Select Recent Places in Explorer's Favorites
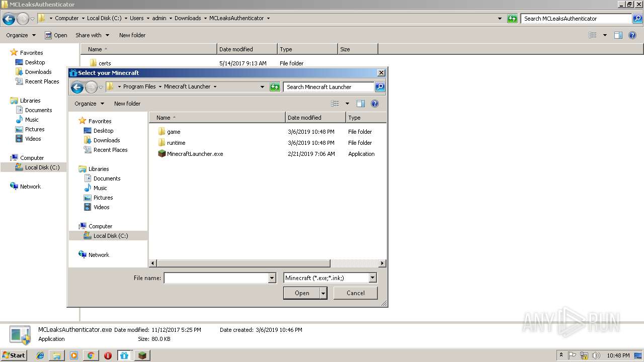Viewport: 644px width, 362px height. click(42, 81)
